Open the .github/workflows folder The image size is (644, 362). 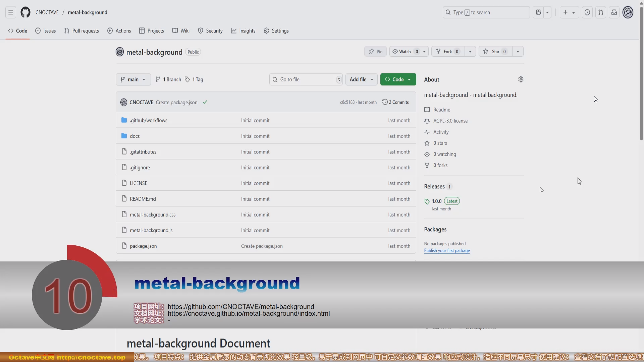coord(149,120)
